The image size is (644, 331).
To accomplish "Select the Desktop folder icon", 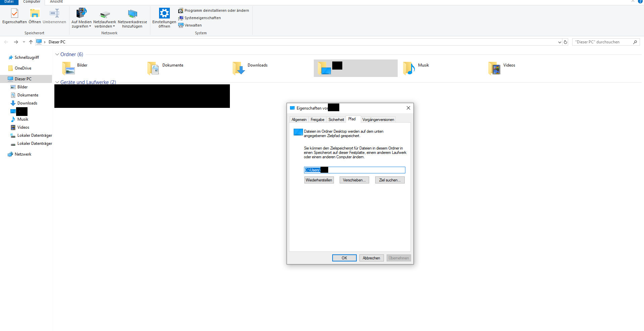I will coord(324,68).
